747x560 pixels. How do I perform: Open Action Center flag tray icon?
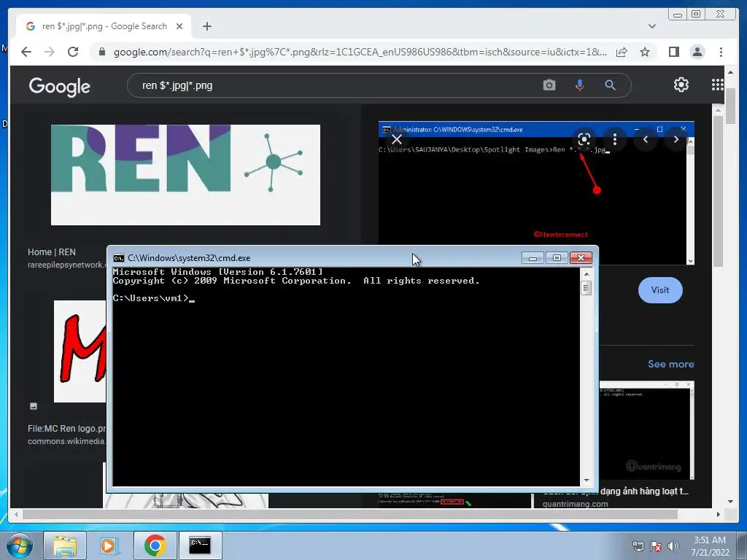click(x=656, y=546)
